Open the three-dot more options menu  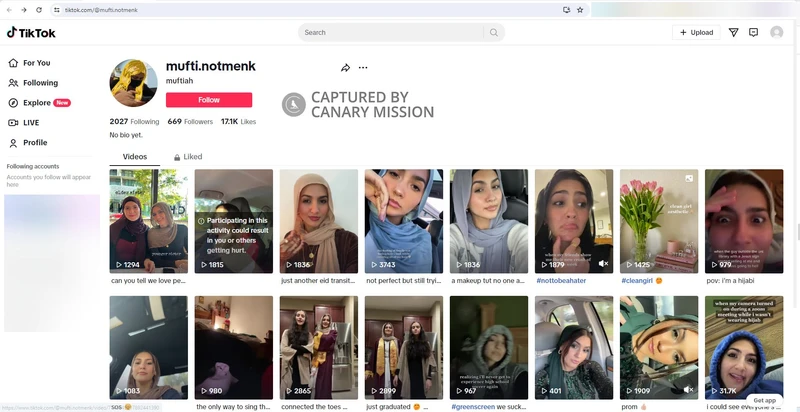(363, 67)
